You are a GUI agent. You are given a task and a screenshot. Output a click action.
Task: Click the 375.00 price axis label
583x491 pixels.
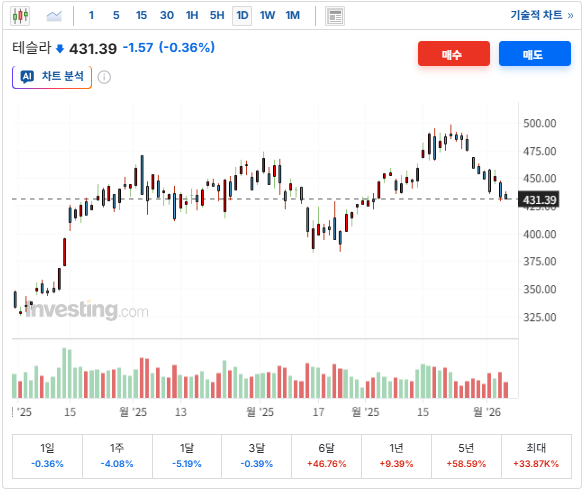pyautogui.click(x=539, y=261)
